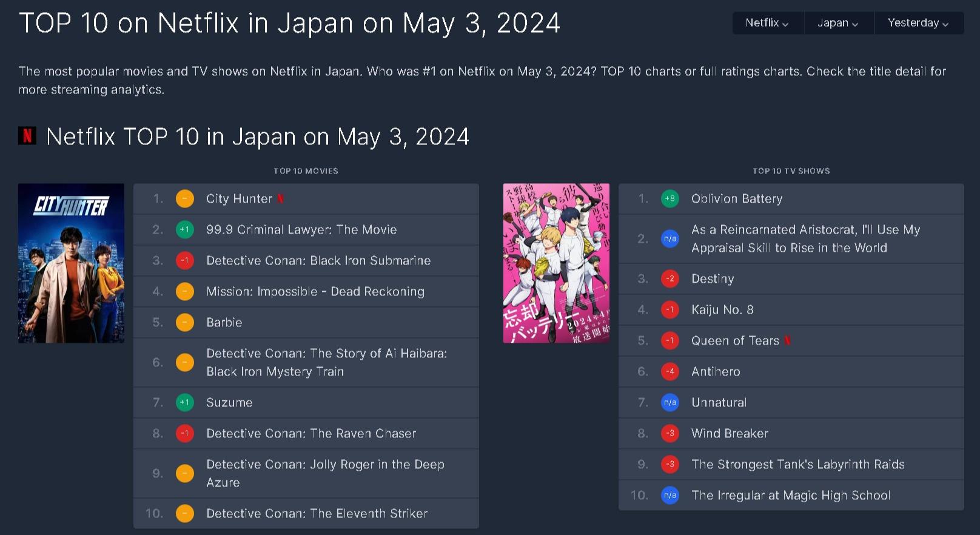Open the Wind Breaker show title
The image size is (980, 535).
tap(730, 434)
